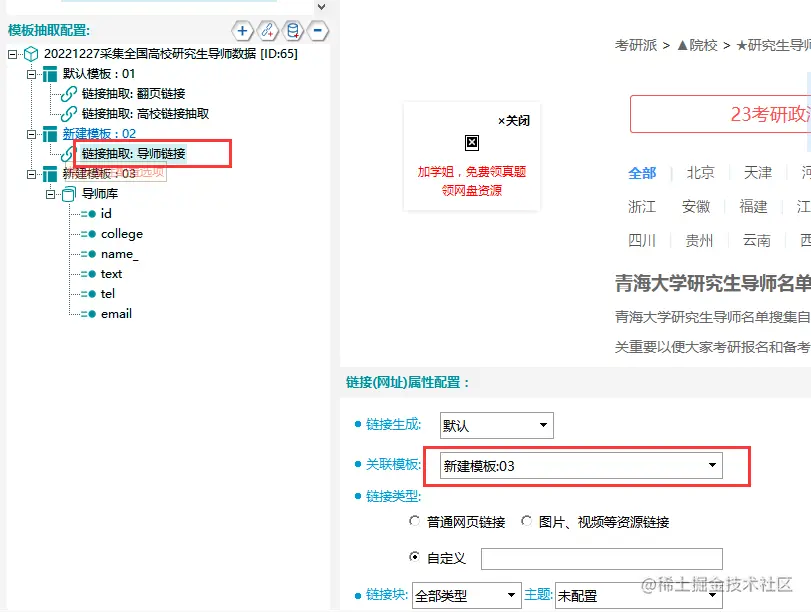
Task: Click the cube icon for 默认模板：01
Action: point(50,73)
